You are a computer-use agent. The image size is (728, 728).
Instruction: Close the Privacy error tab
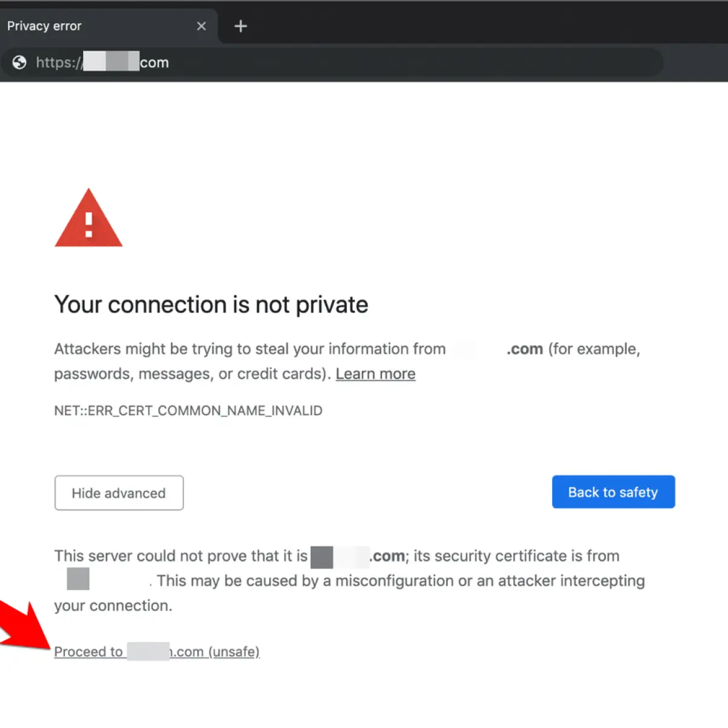(201, 26)
